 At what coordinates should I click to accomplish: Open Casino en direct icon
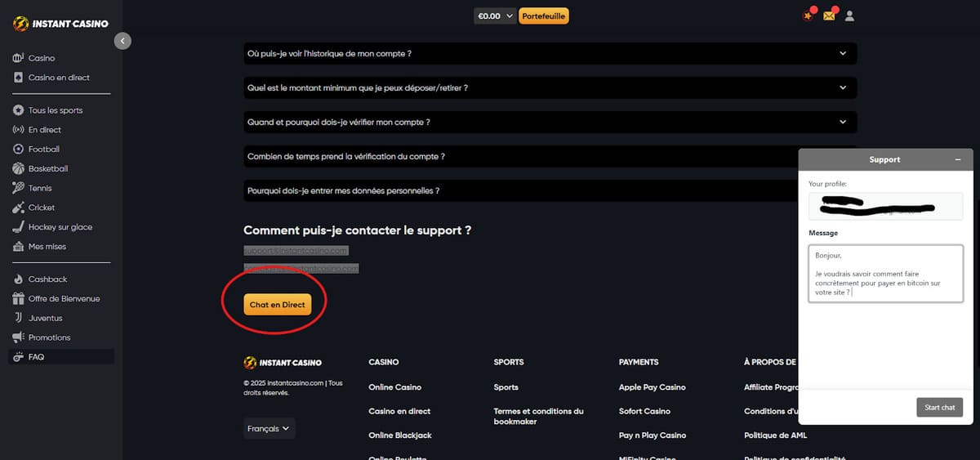click(x=19, y=78)
